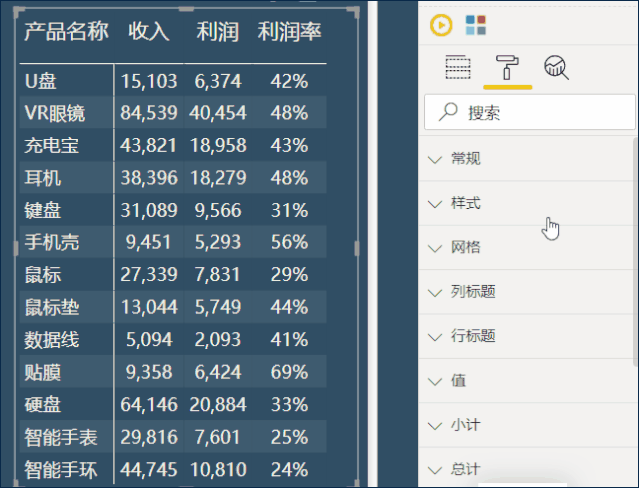Click the yellow play-circle visual icon
Viewport: 639px width, 488px height.
click(x=441, y=25)
